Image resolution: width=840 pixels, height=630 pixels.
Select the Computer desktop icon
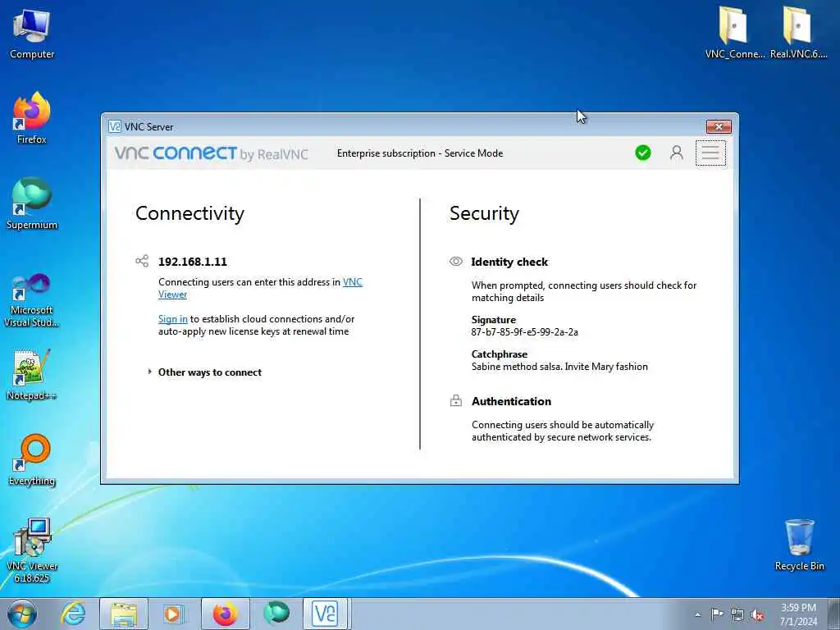[x=32, y=34]
